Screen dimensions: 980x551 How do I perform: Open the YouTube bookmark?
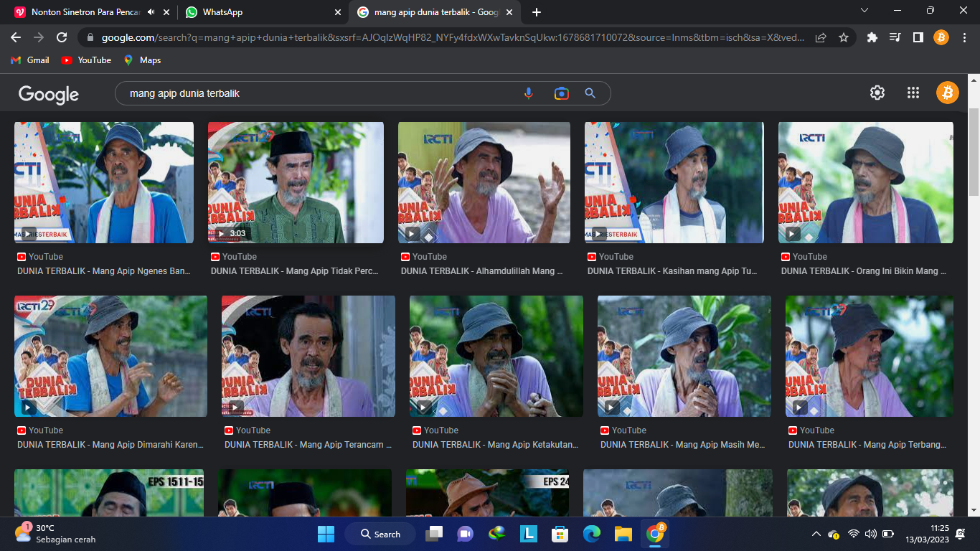click(86, 60)
